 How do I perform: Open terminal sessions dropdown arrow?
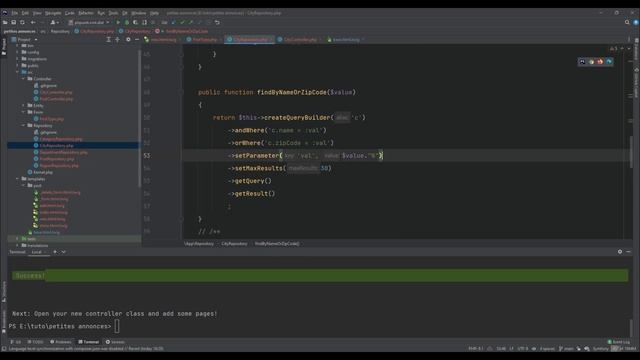pyautogui.click(x=64, y=252)
